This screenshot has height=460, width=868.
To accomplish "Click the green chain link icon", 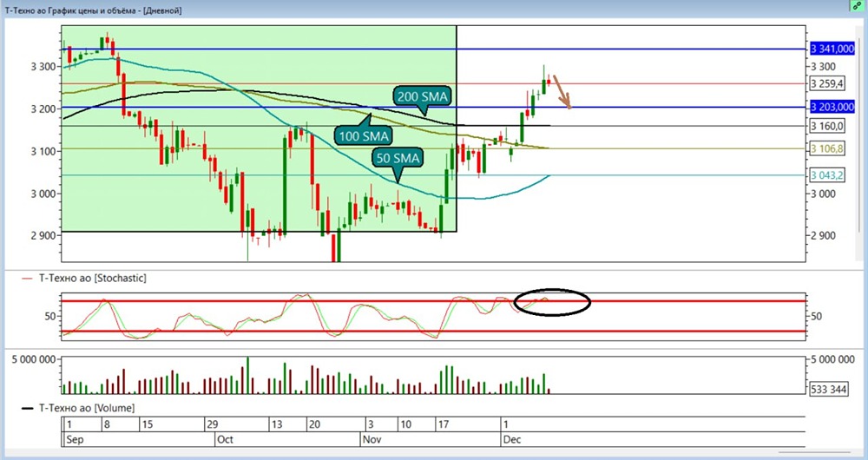I will 857,5.
